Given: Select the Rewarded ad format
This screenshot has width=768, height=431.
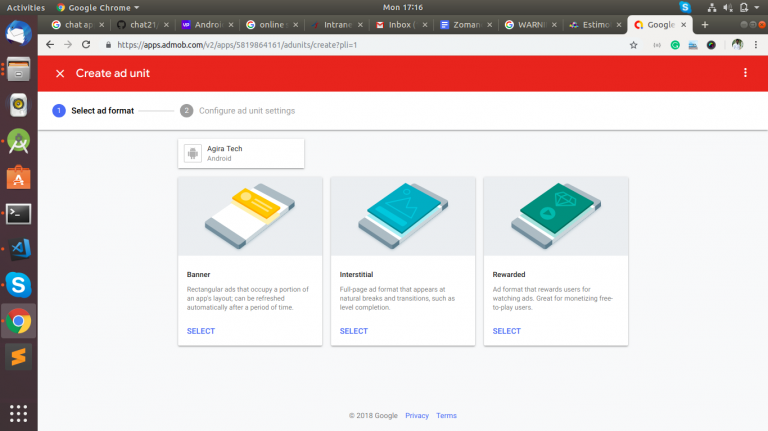Looking at the screenshot, I should [x=506, y=331].
